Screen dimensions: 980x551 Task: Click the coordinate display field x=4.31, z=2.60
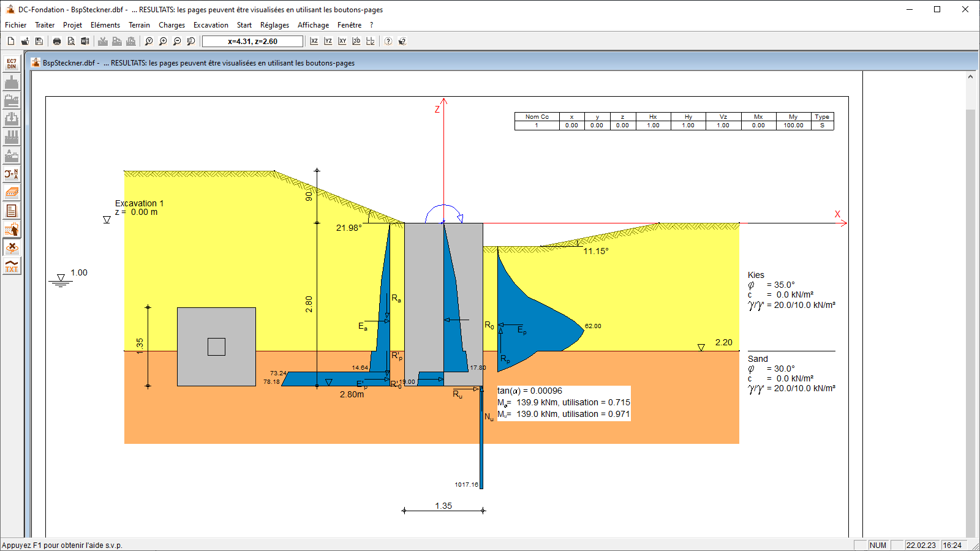(x=252, y=41)
